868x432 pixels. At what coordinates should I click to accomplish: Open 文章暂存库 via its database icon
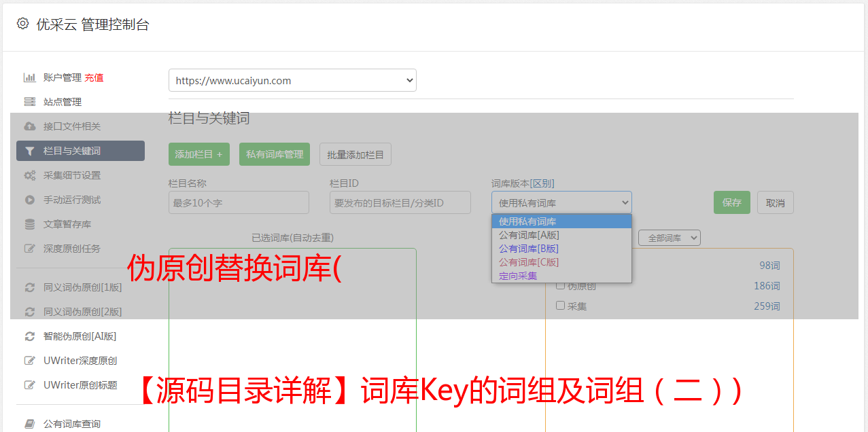tap(30, 224)
